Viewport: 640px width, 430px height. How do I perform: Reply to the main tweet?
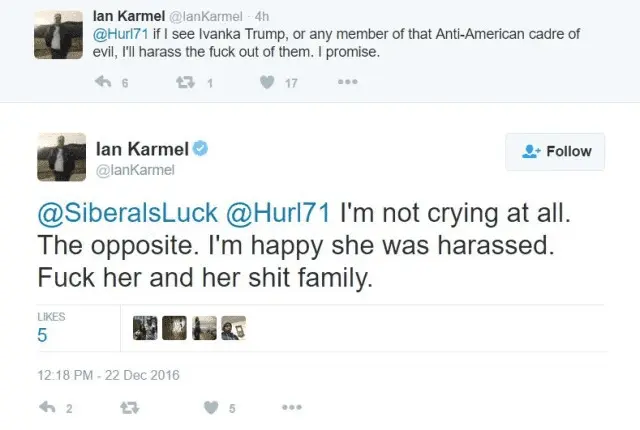click(46, 407)
